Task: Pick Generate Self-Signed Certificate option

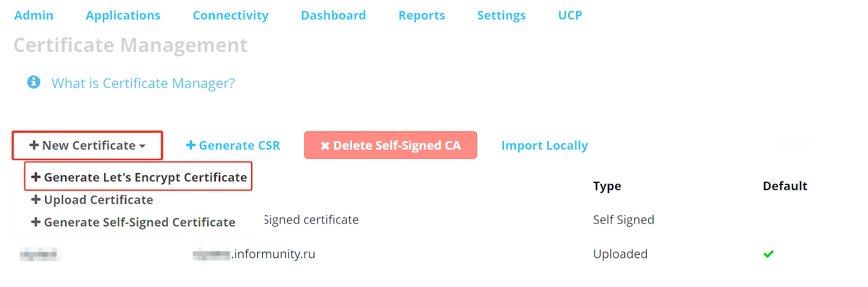Action: [133, 222]
